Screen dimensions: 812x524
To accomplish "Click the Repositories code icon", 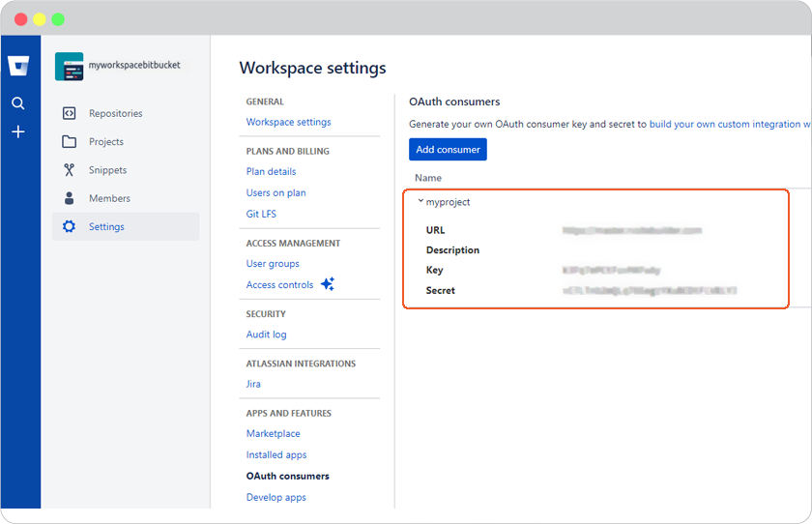I will (x=69, y=113).
